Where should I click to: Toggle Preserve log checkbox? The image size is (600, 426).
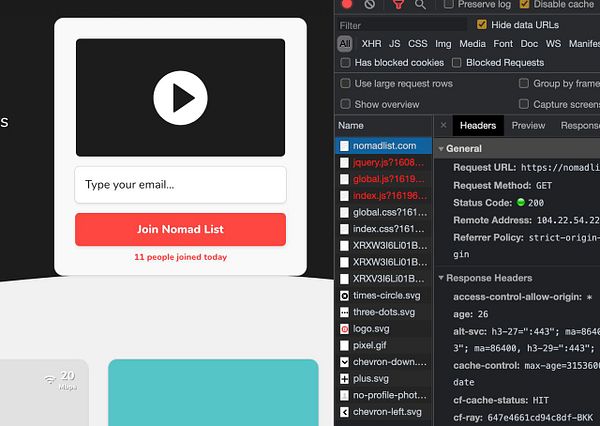tap(449, 4)
